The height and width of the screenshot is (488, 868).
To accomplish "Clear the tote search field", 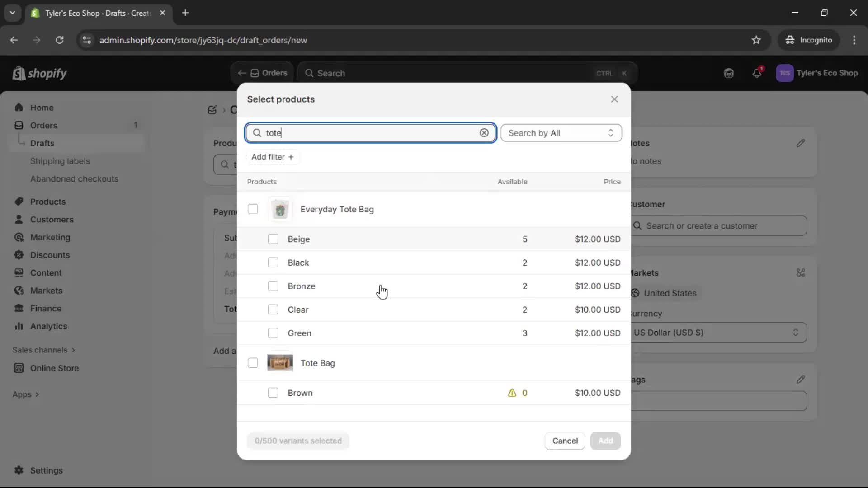I will [484, 132].
